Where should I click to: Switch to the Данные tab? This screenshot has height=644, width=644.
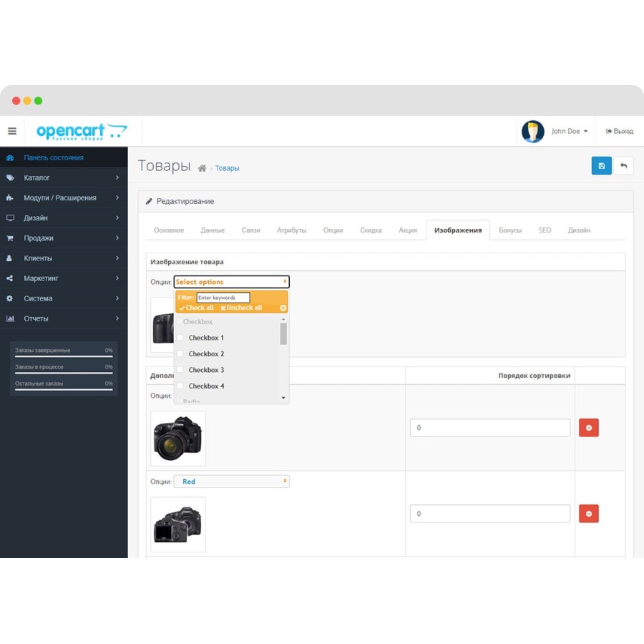[213, 230]
